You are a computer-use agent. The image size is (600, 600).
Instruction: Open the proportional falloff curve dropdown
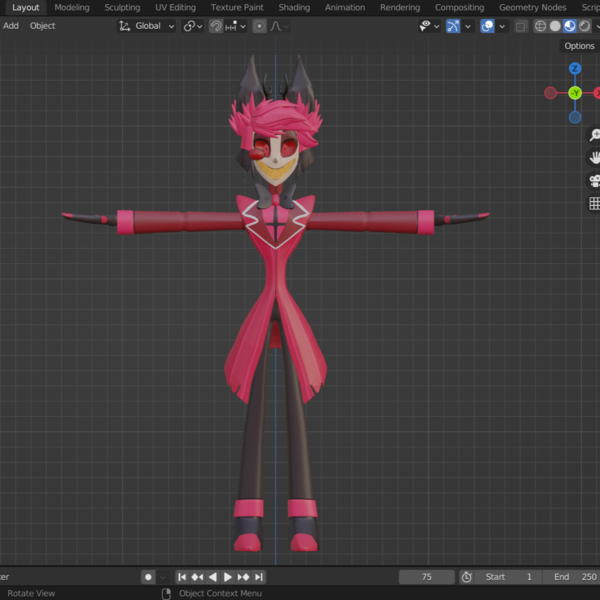click(x=280, y=26)
